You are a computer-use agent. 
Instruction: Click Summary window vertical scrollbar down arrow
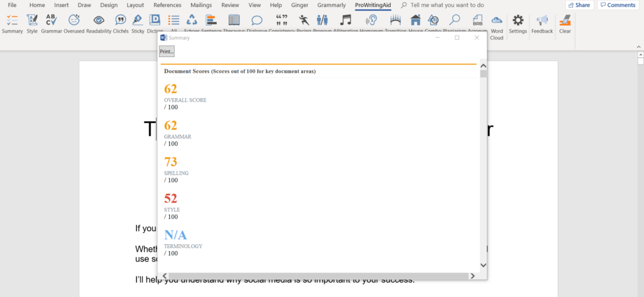point(483,265)
